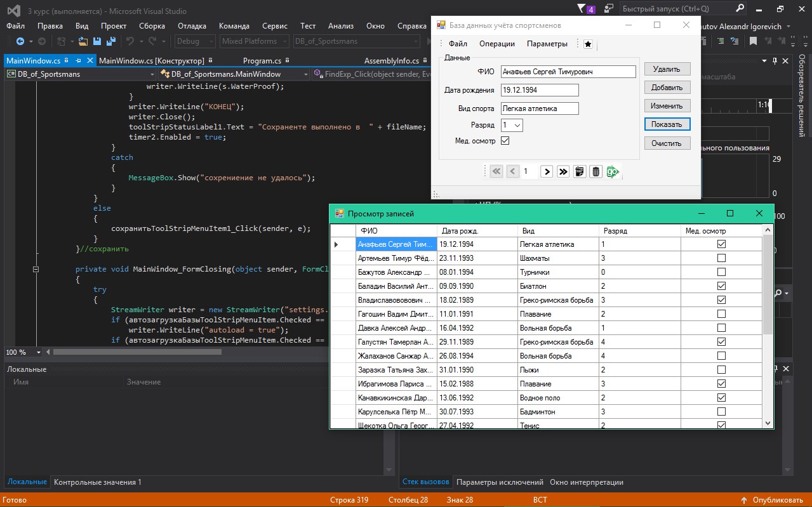This screenshot has height=507, width=812.
Task: Jump to last record with double-arrow button
Action: click(x=563, y=171)
